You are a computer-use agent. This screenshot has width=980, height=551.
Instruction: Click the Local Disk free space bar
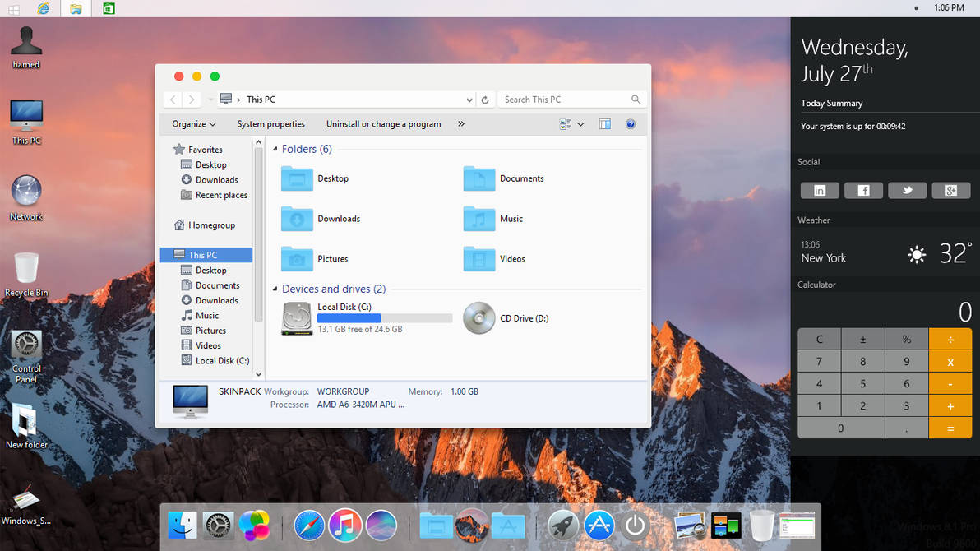point(383,317)
